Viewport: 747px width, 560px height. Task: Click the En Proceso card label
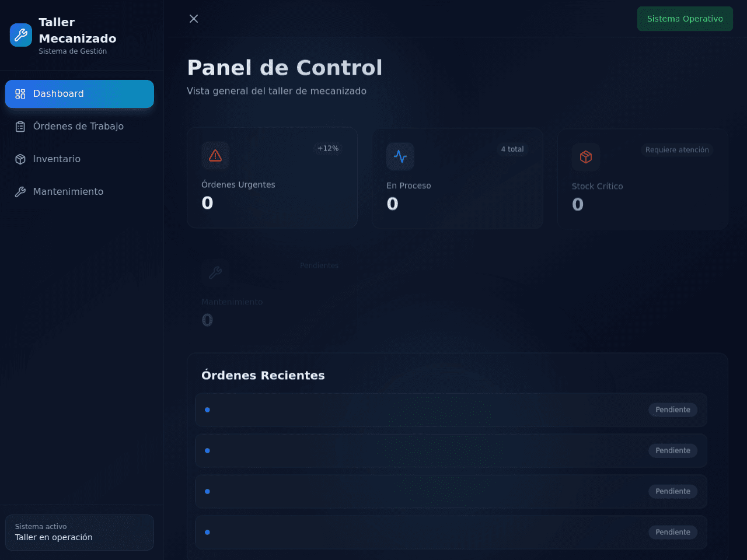coord(409,186)
